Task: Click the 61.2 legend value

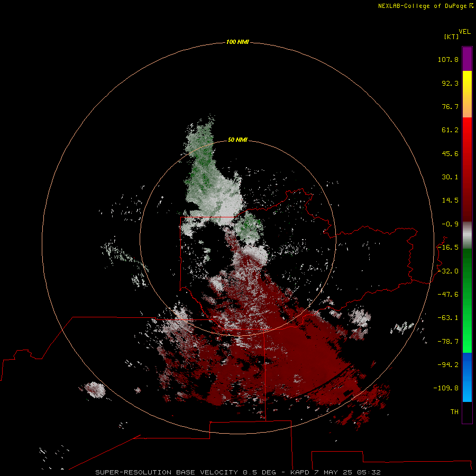Action: 450,130
